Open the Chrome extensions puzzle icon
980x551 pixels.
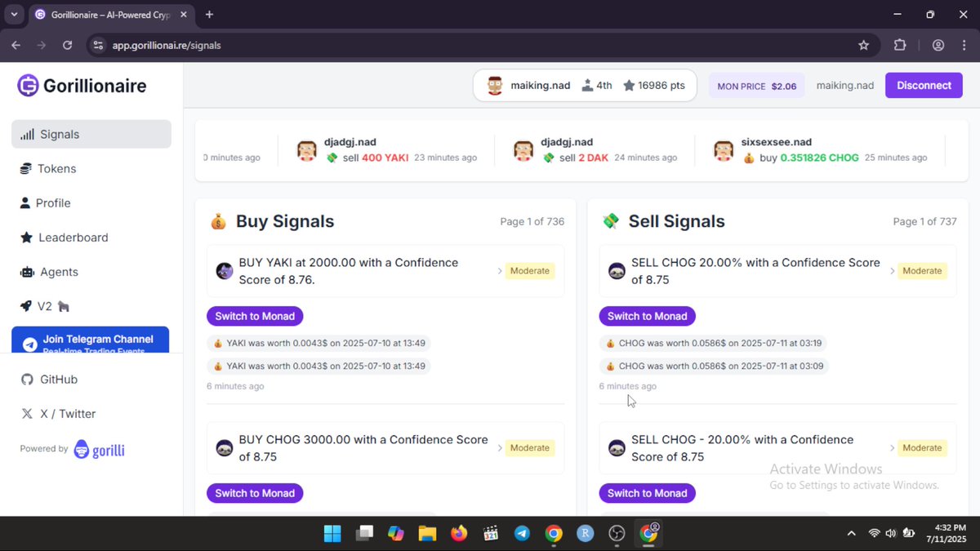coord(900,46)
